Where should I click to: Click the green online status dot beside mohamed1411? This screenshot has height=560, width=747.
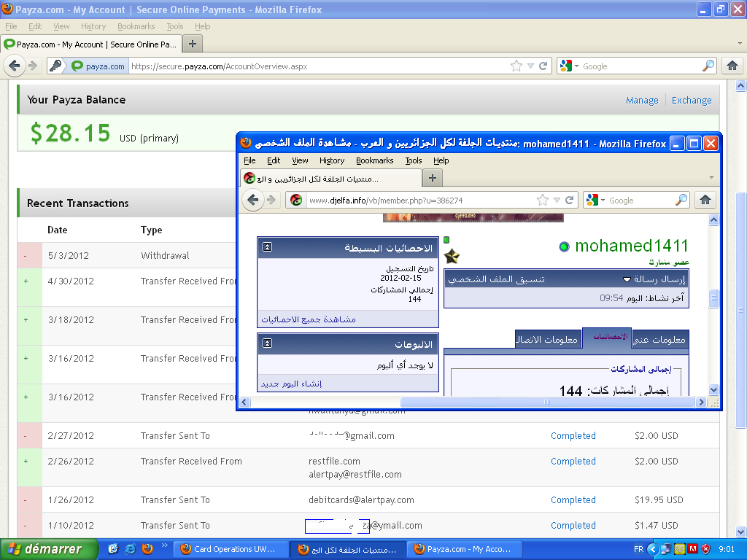tap(564, 246)
